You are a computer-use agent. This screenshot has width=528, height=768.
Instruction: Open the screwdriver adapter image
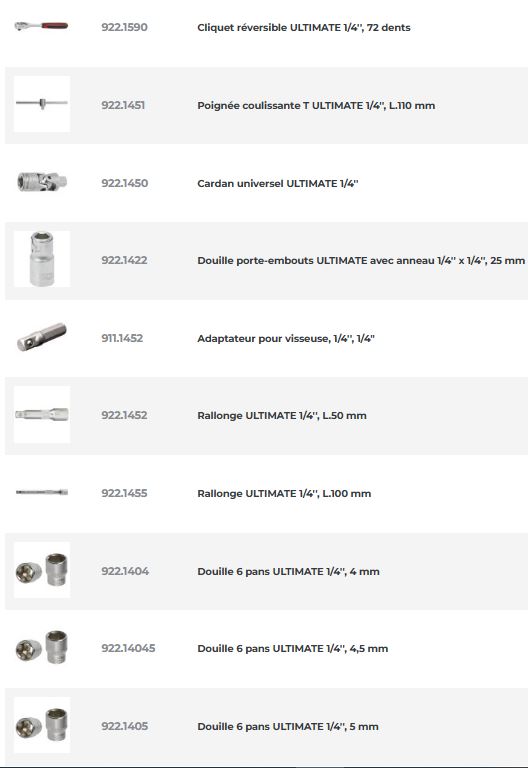(x=42, y=337)
